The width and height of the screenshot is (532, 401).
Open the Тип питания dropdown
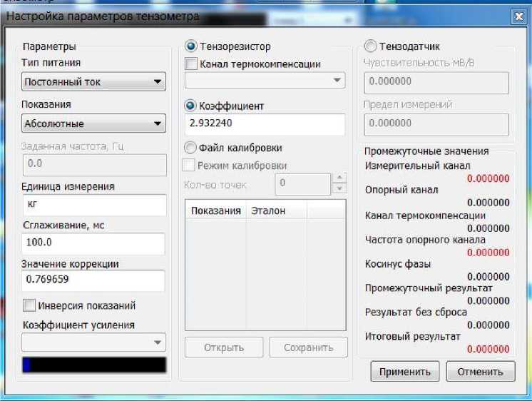coord(93,81)
